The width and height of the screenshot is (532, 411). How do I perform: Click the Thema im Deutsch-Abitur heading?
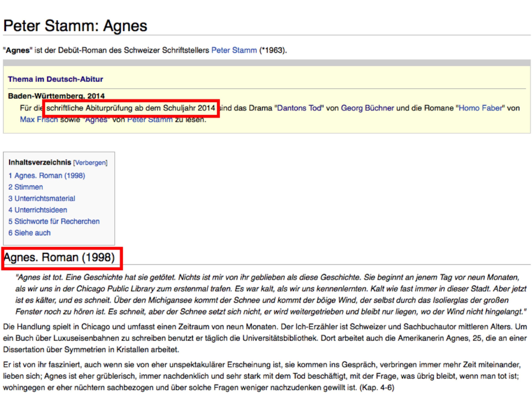(x=55, y=79)
